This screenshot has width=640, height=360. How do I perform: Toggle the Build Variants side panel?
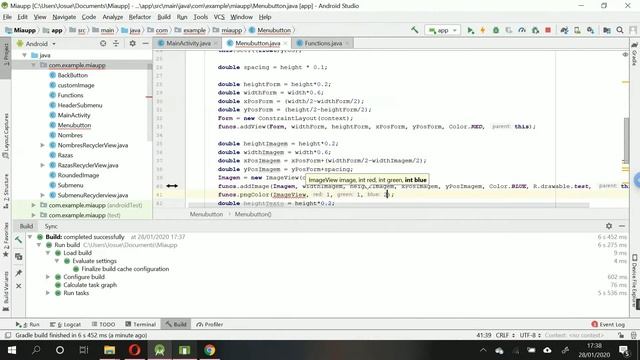[x=6, y=291]
